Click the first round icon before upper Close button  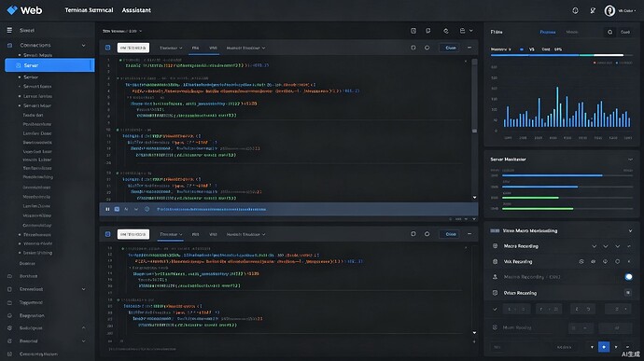[413, 48]
